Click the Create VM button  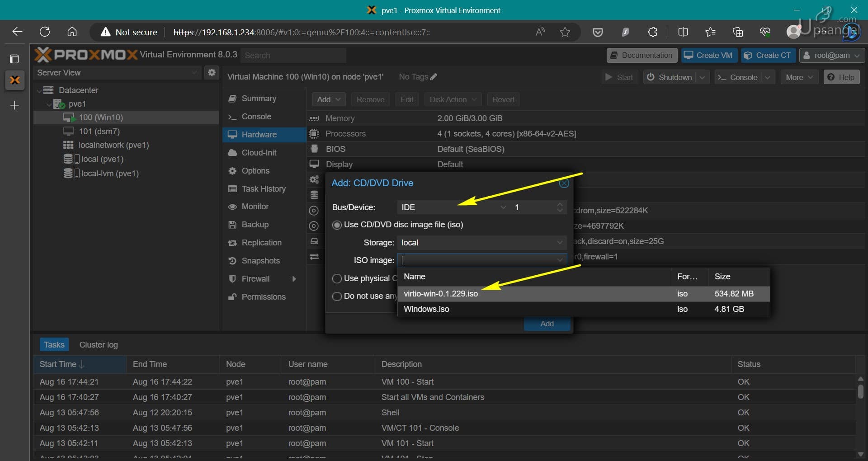click(x=709, y=55)
